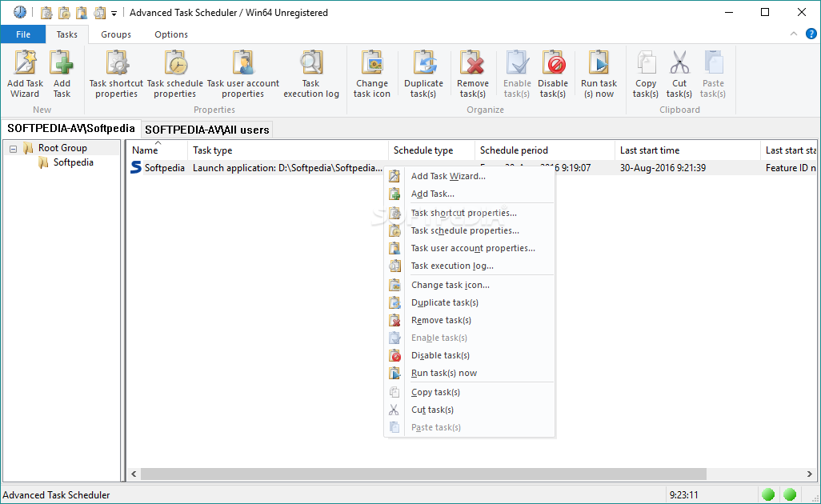Click Remove task(s) in ribbon

point(472,74)
